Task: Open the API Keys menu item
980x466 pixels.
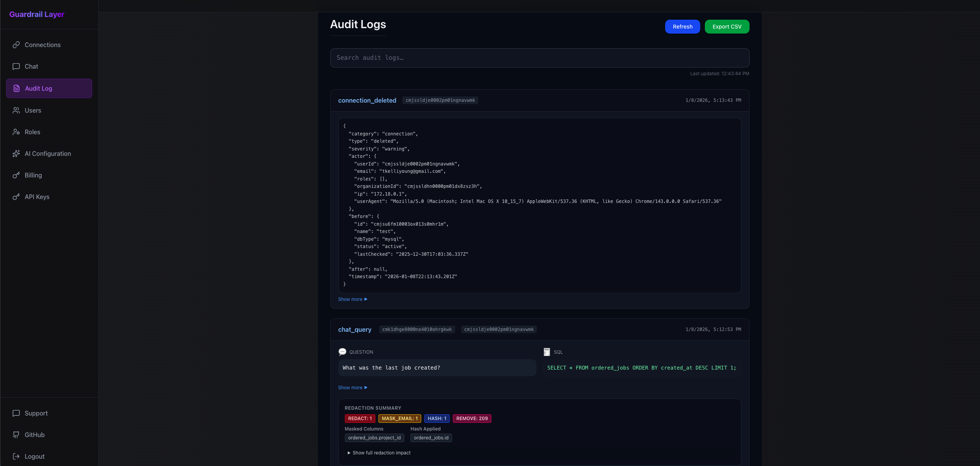Action: pyautogui.click(x=37, y=197)
